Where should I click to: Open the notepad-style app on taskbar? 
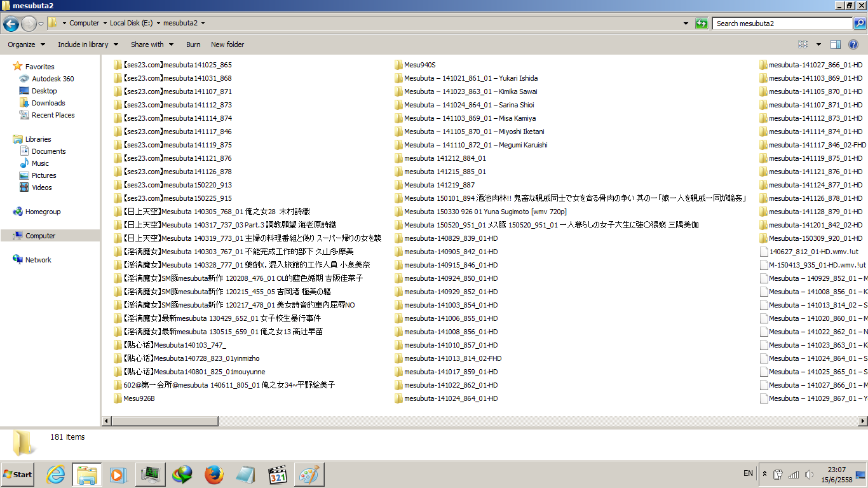tap(246, 475)
